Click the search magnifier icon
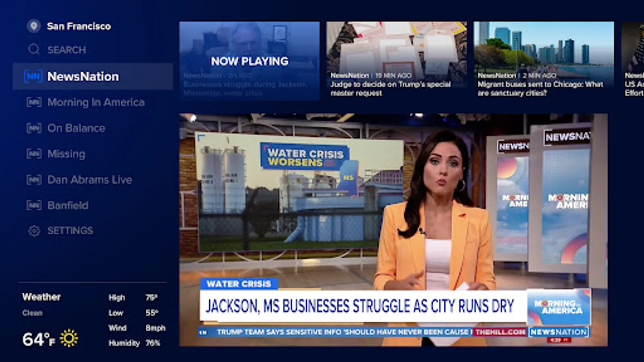 click(x=34, y=49)
